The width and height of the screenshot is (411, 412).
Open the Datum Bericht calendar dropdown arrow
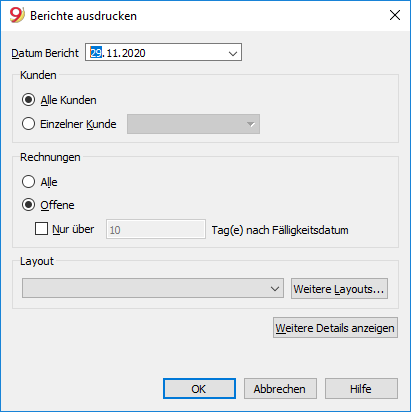233,53
